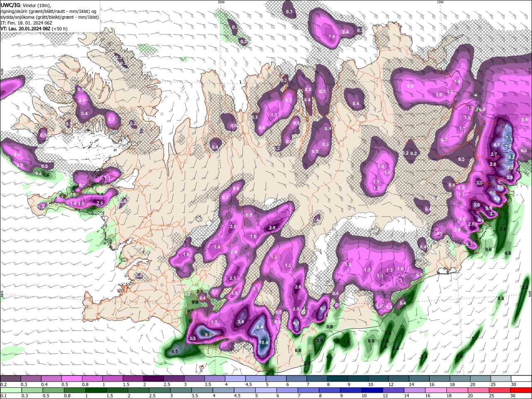
Task: Click the 6.4 value above the 10.4 maximum
Action: (261, 328)
